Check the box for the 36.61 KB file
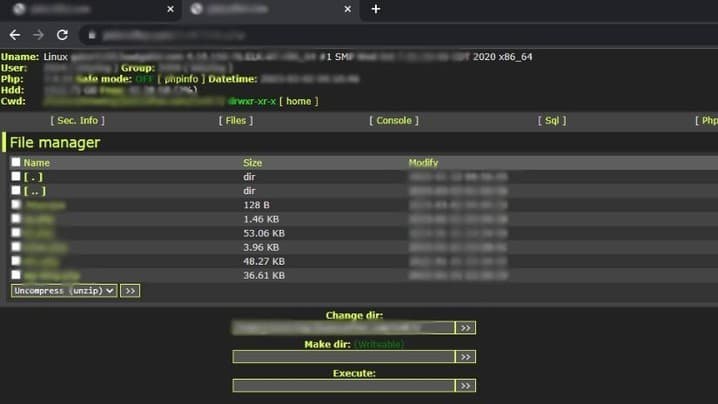Viewport: 718px width, 404px height. point(16,275)
